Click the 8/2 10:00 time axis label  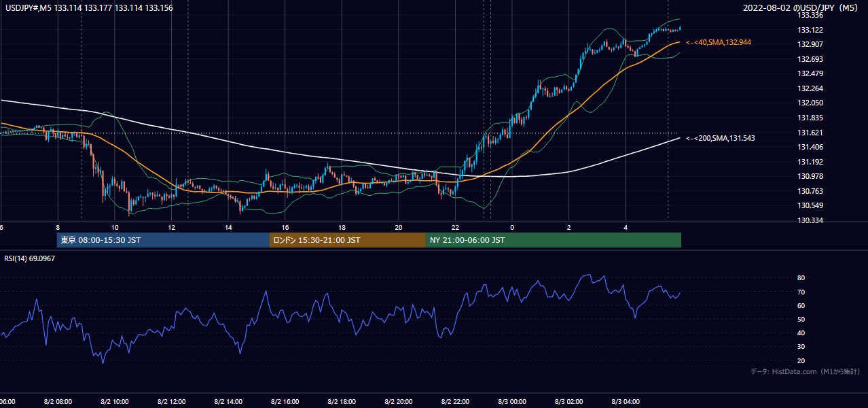coord(115,402)
